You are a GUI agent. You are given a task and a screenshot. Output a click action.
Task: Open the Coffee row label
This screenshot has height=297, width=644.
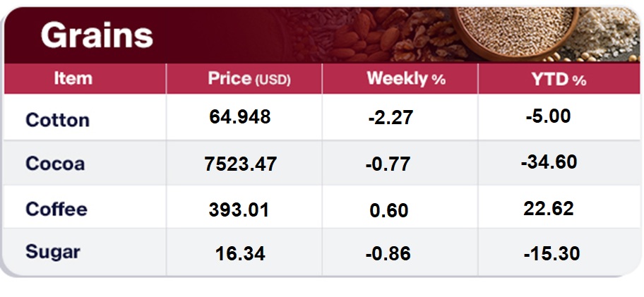pos(56,209)
